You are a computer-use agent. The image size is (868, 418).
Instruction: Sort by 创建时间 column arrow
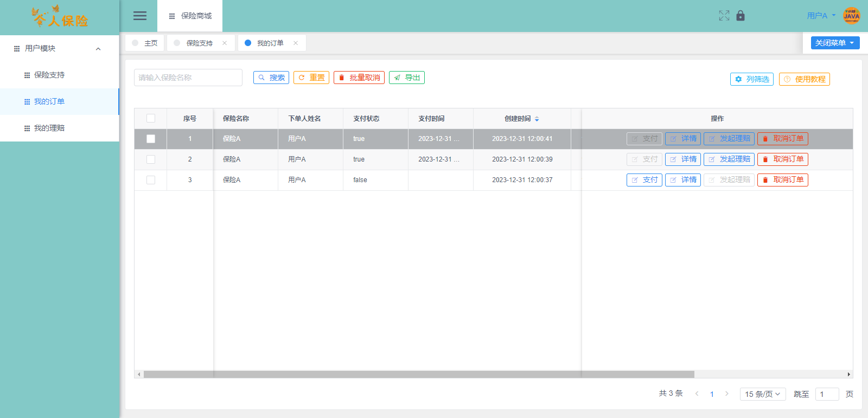[537, 119]
